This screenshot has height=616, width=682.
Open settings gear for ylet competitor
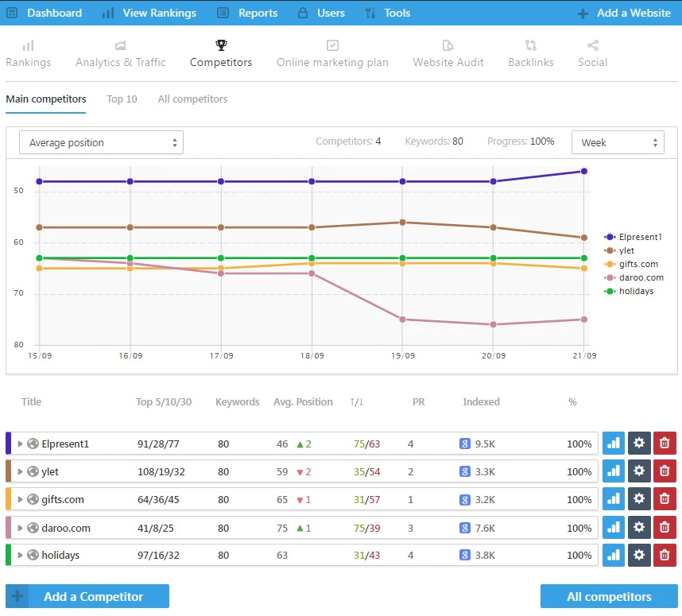pyautogui.click(x=639, y=471)
